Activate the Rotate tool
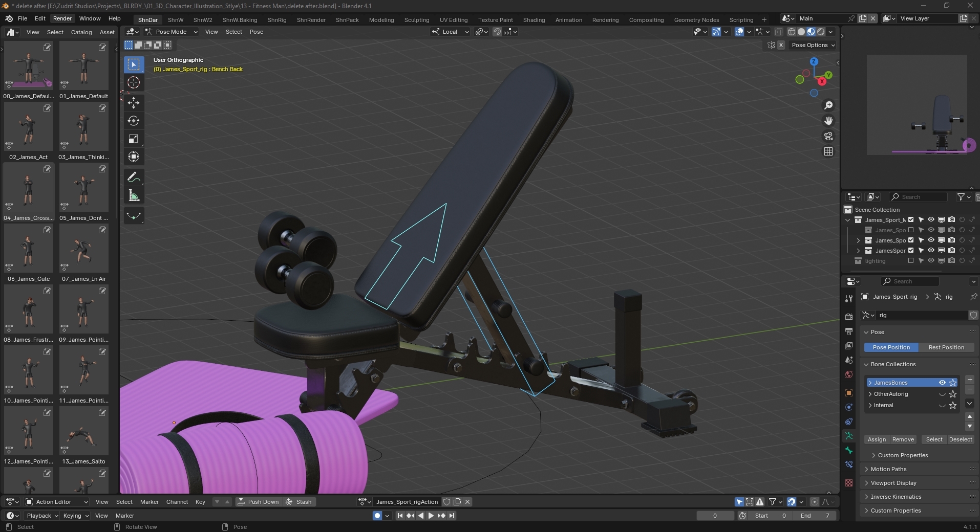Screen dimensions: 980x532 tap(134, 121)
